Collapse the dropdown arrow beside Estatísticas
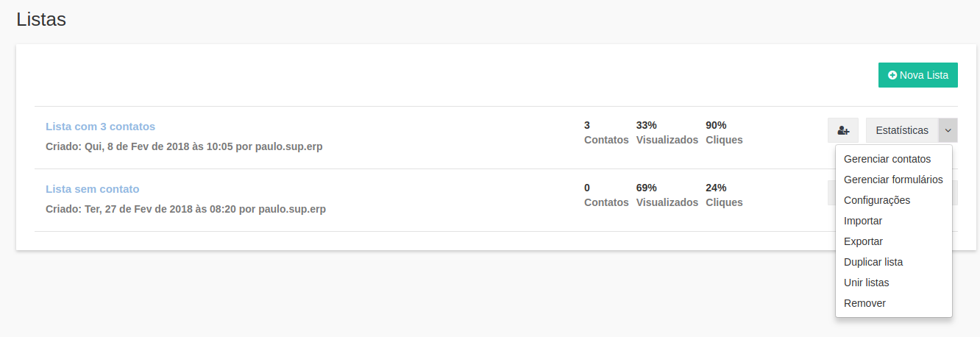Image resolution: width=980 pixels, height=337 pixels. coord(948,130)
